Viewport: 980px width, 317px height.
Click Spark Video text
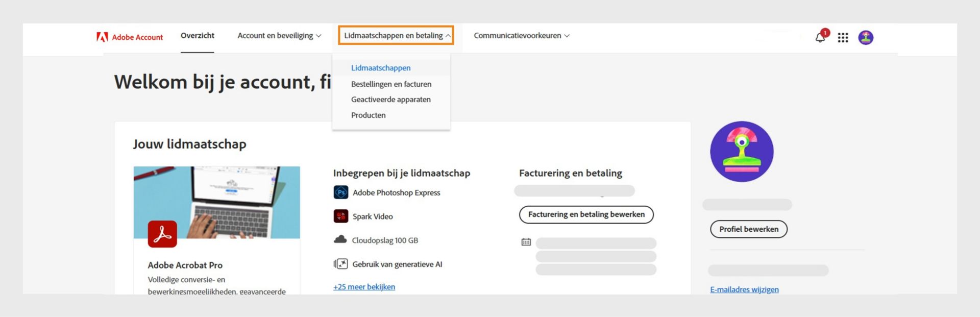coord(373,216)
